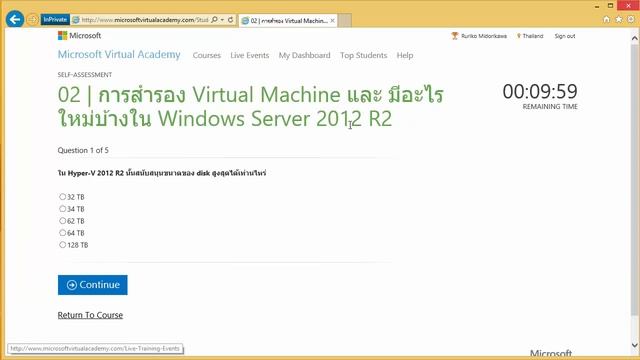
Task: Open a new blank tab
Action: click(345, 20)
